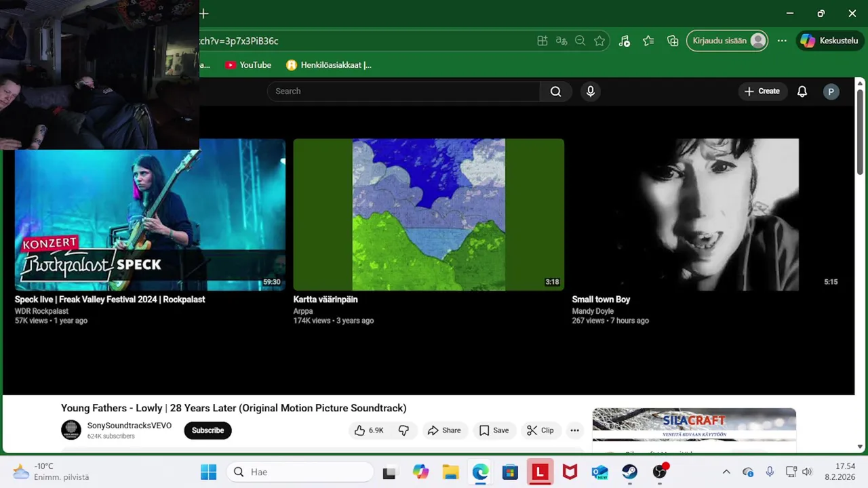The height and width of the screenshot is (488, 868).
Task: Open the Henkilöasiakkaat bookmark
Action: (329, 65)
